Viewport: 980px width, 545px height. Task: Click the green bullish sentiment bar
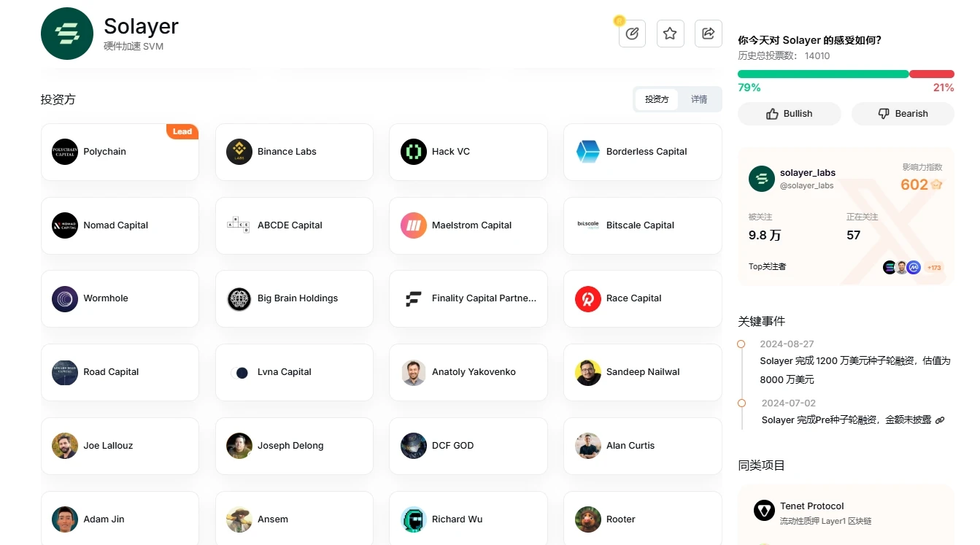tap(822, 74)
